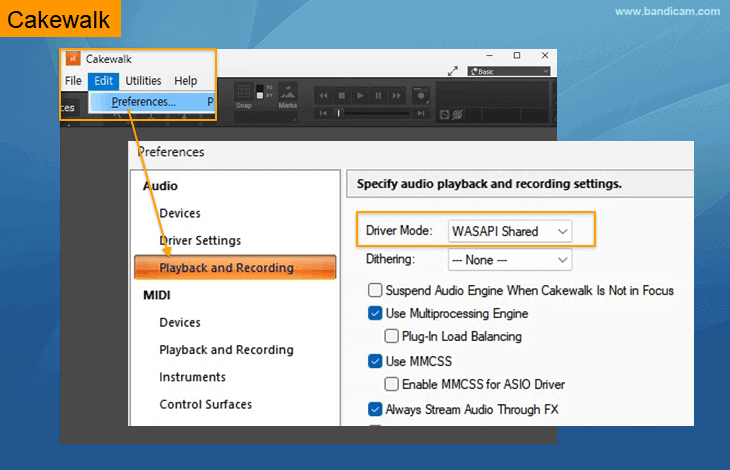
Task: Select Control Surfaces in preferences tree
Action: click(205, 404)
